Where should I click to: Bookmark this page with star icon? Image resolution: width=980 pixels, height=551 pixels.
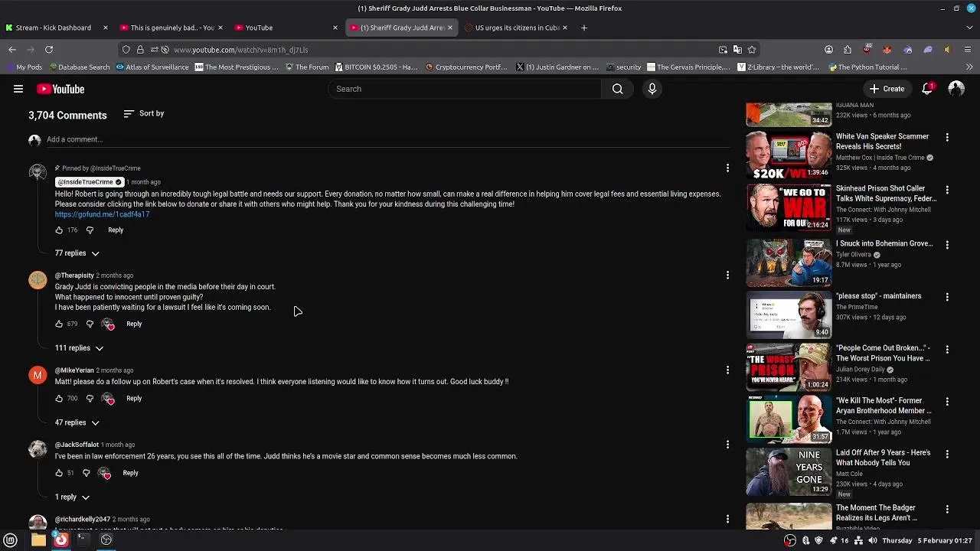pos(752,50)
